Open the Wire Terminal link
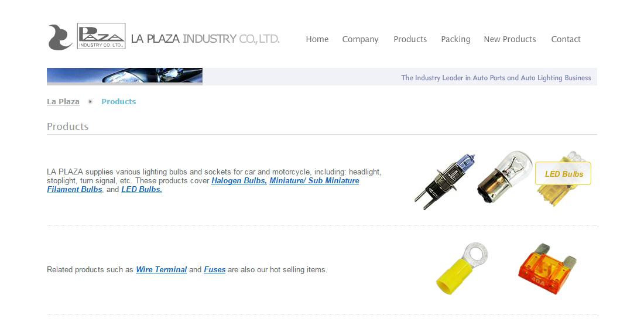Screen dimensions: 644x322 [x=161, y=270]
